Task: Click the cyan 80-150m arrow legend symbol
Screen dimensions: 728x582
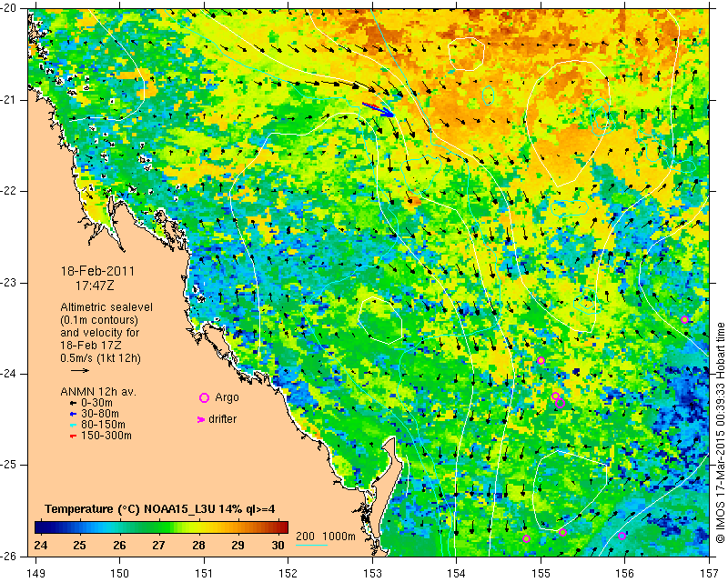Action: pos(72,425)
